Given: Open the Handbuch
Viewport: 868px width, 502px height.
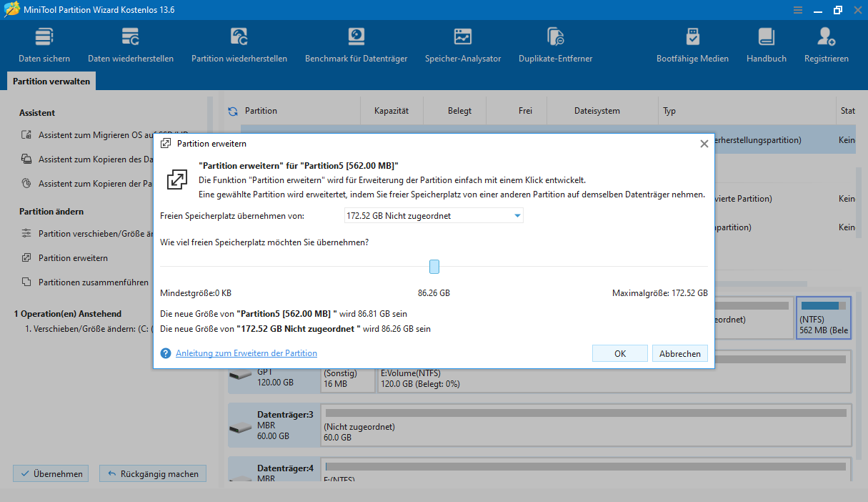Looking at the screenshot, I should tap(767, 46).
